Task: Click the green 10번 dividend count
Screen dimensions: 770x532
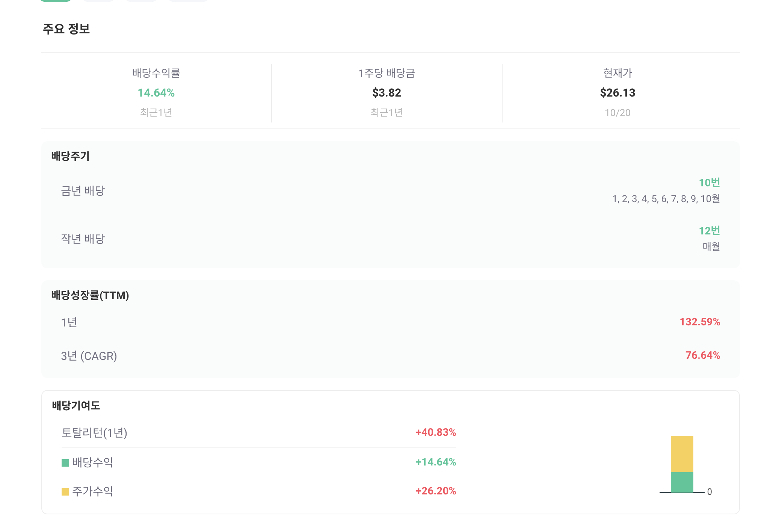Action: 709,183
